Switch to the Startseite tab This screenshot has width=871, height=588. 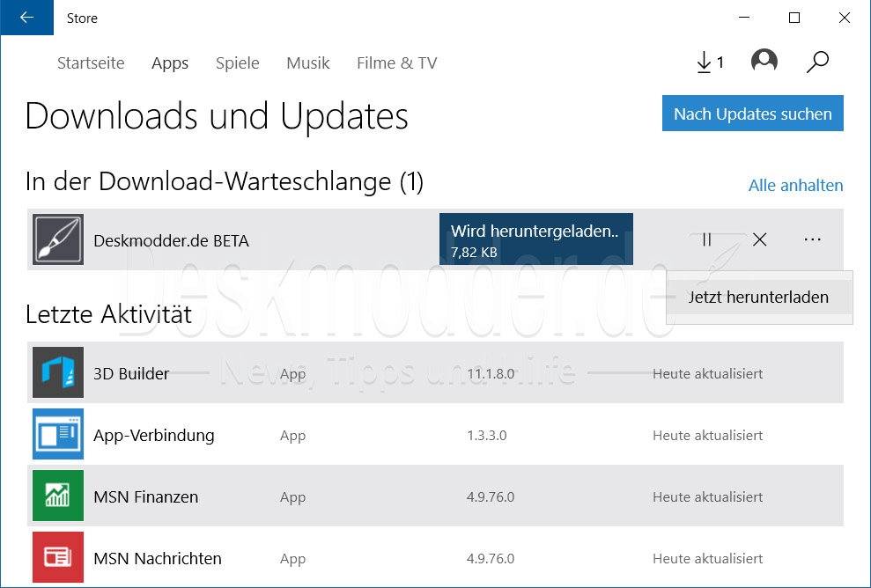click(x=91, y=62)
